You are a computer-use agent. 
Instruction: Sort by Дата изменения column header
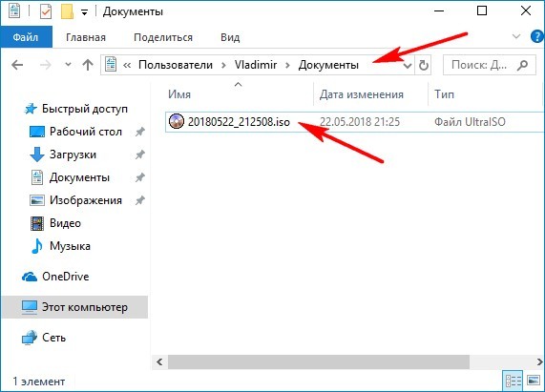[x=362, y=94]
